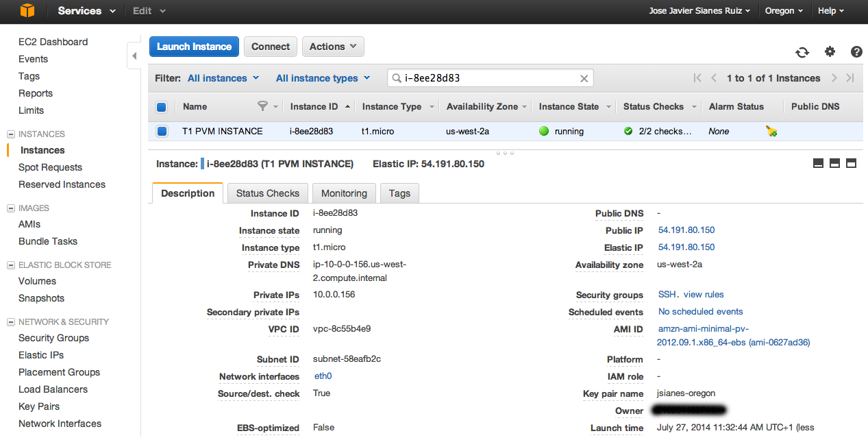Open the Jose Javier Sianes Ruiz account menu
This screenshot has height=440, width=868.
(699, 11)
